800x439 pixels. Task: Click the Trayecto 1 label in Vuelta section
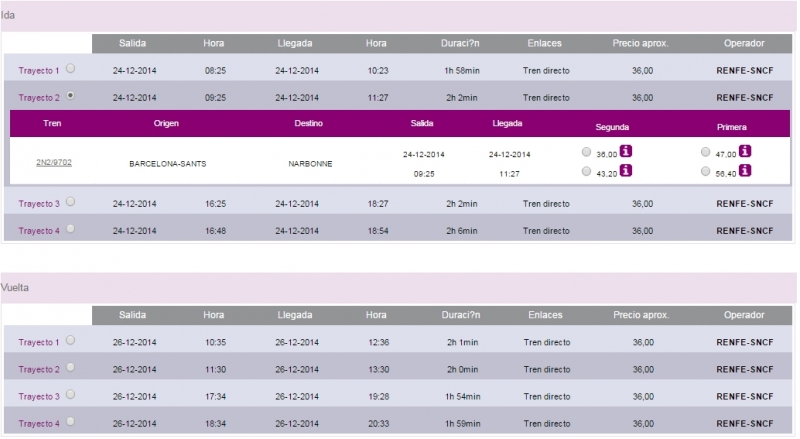tap(39, 342)
